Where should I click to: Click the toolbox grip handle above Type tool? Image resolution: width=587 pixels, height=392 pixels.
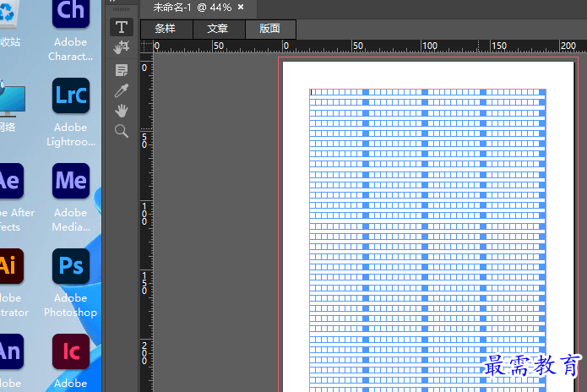[x=122, y=9]
